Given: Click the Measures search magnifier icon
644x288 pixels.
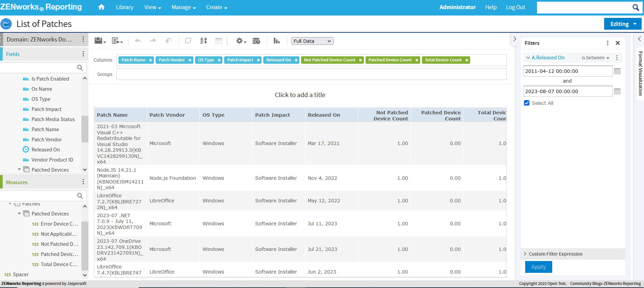Looking at the screenshot, I should (x=80, y=196).
